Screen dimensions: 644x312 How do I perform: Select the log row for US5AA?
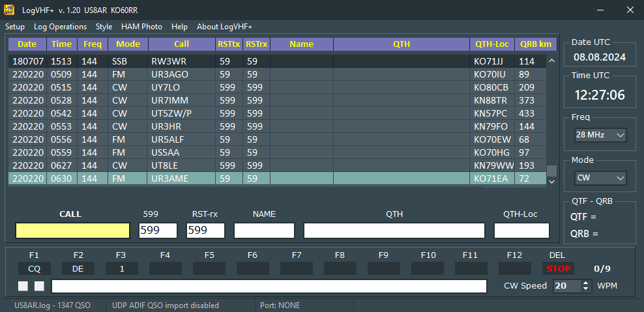[277, 152]
